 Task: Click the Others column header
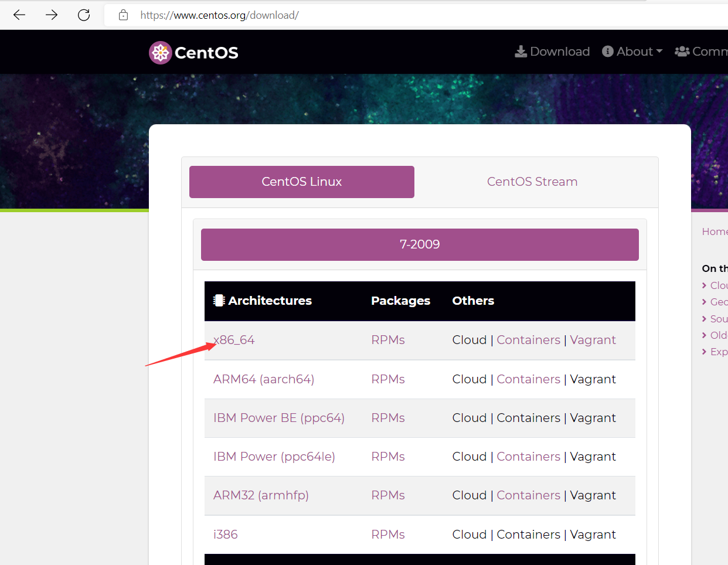point(473,301)
